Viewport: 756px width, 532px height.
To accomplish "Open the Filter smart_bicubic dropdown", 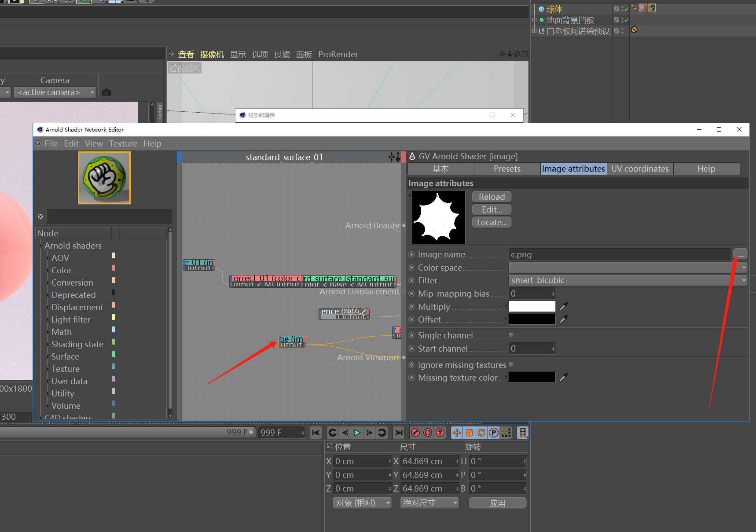I will 628,280.
